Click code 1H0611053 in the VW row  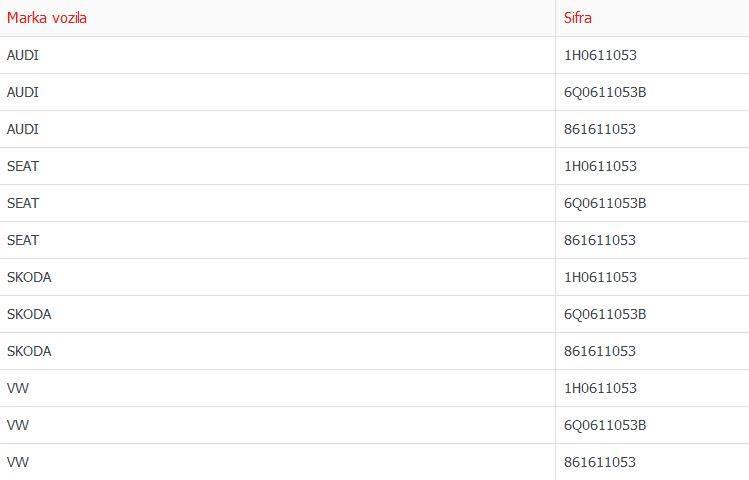click(600, 388)
